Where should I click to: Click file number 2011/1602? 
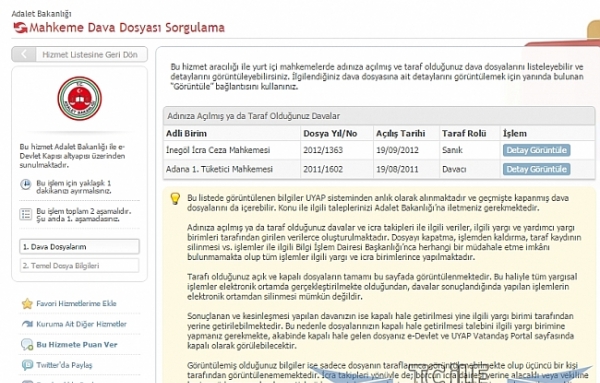coord(323,169)
